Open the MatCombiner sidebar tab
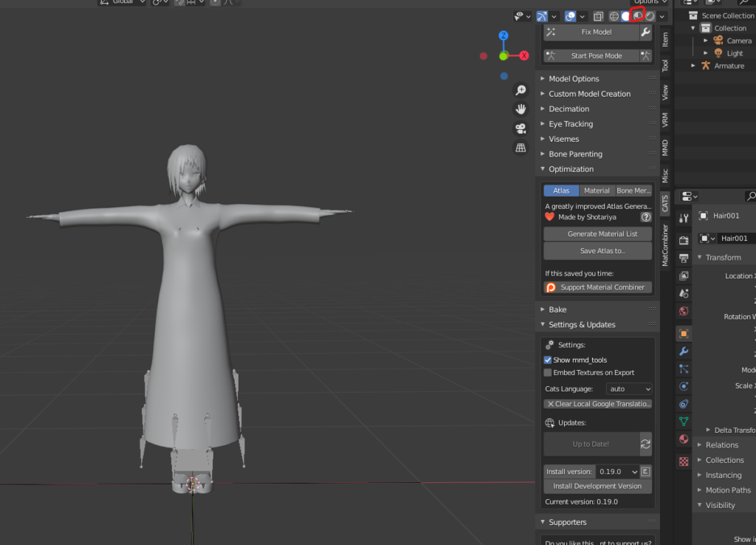The height and width of the screenshot is (545, 756). click(665, 245)
